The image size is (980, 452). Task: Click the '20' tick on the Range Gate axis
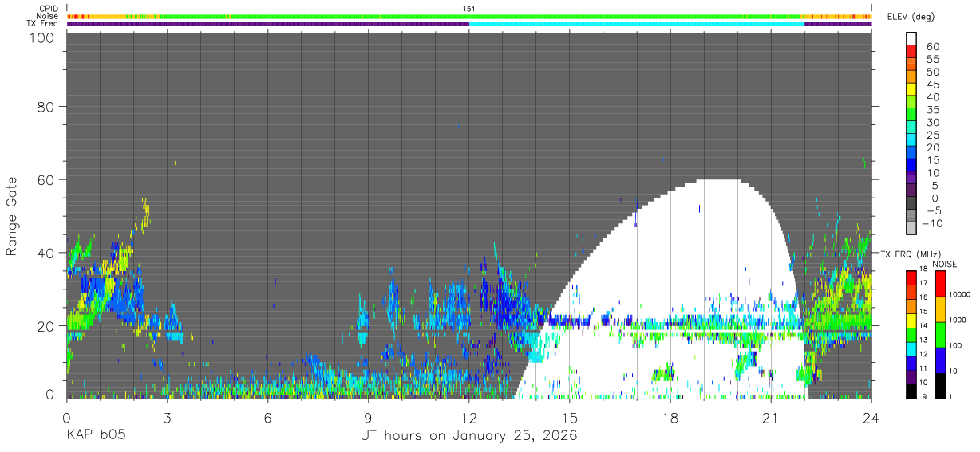pos(45,326)
